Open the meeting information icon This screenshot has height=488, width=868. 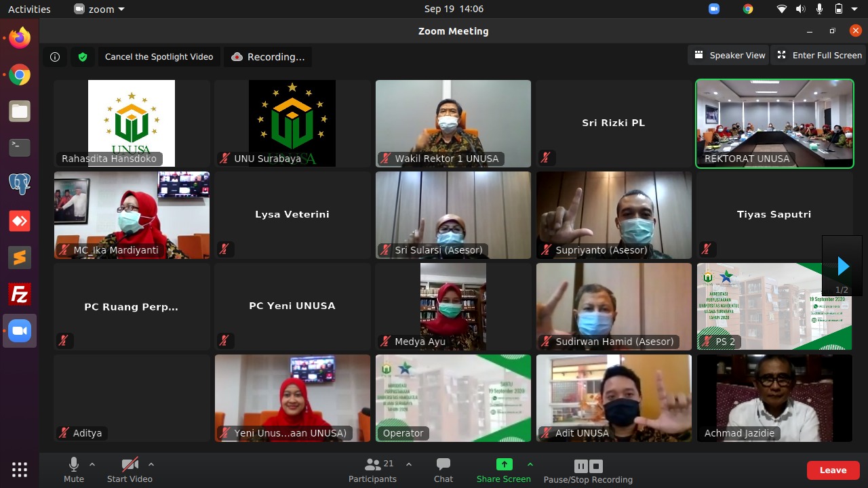(x=56, y=57)
